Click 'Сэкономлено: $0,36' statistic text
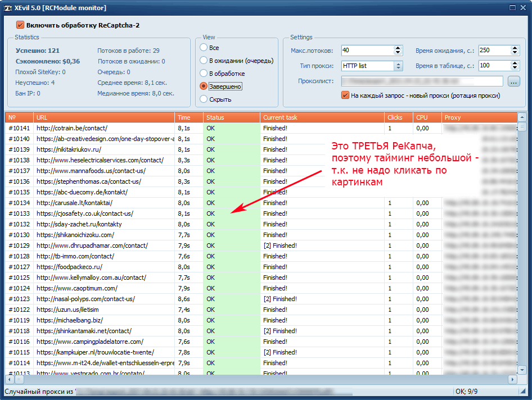 pyautogui.click(x=47, y=61)
